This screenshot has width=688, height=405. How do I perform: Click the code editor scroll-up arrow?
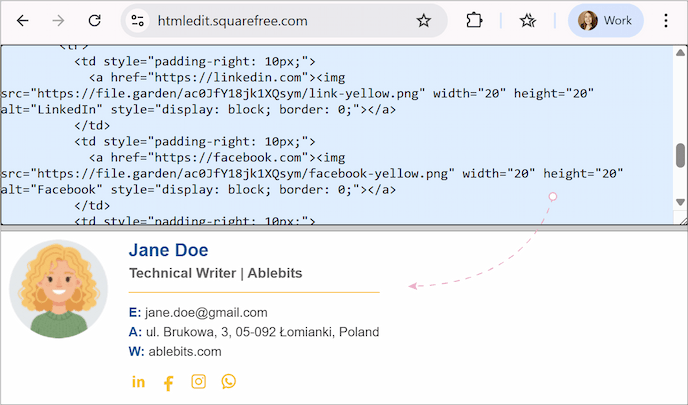[x=680, y=53]
